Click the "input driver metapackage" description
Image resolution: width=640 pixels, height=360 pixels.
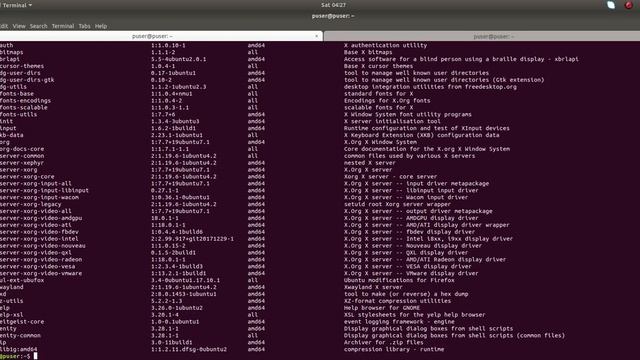(416, 184)
